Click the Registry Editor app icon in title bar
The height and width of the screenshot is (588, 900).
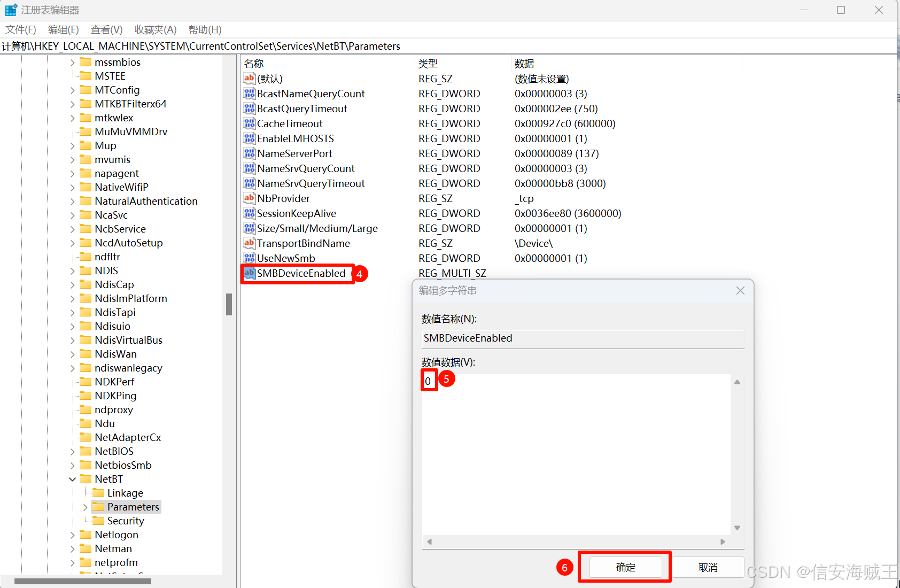[x=11, y=10]
